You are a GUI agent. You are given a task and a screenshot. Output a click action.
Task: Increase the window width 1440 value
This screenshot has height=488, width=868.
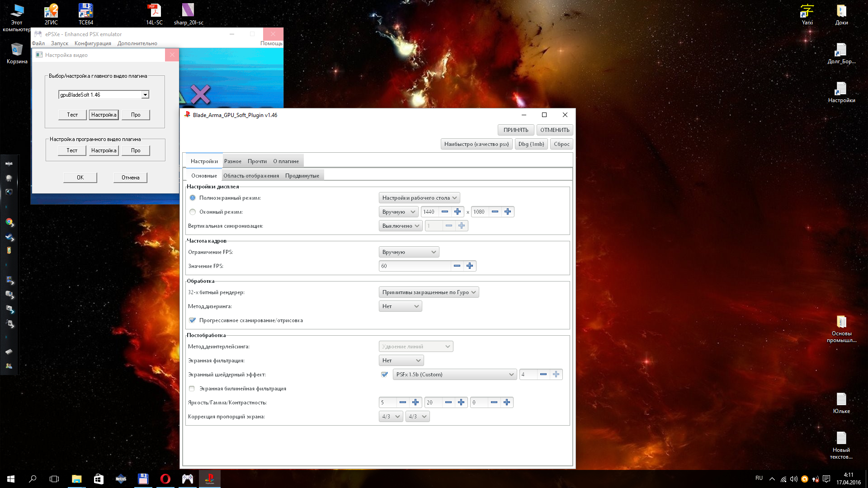[458, 212]
